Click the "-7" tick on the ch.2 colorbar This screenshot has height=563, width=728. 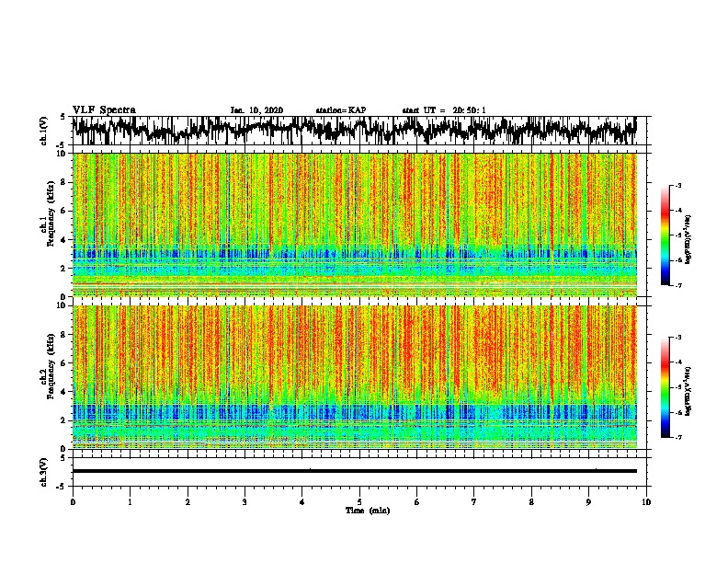click(678, 437)
